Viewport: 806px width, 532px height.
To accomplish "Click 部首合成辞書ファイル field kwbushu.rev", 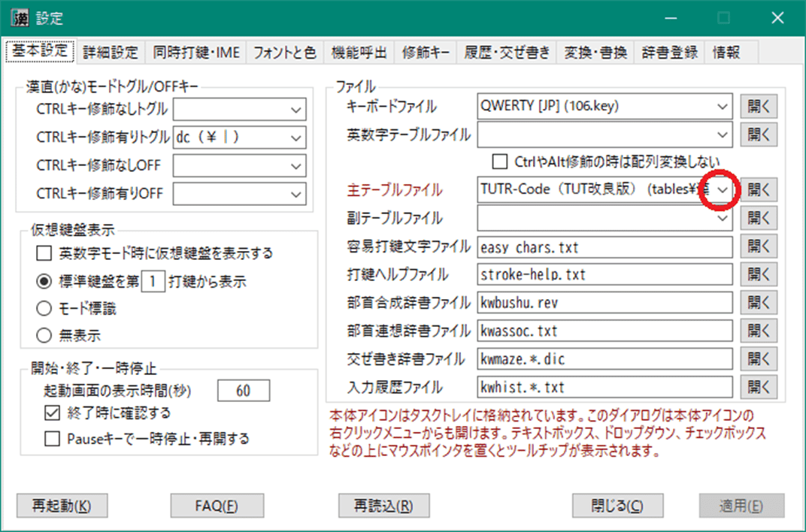I will [x=604, y=303].
